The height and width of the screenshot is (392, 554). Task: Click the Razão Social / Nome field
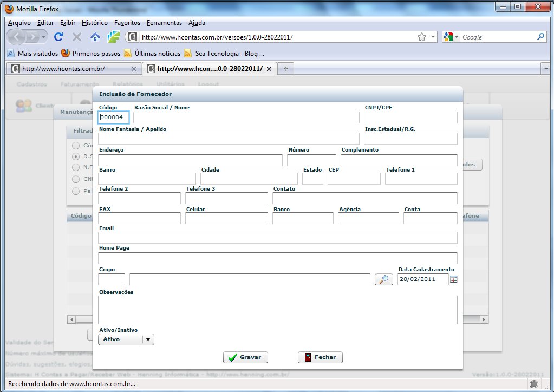point(246,117)
